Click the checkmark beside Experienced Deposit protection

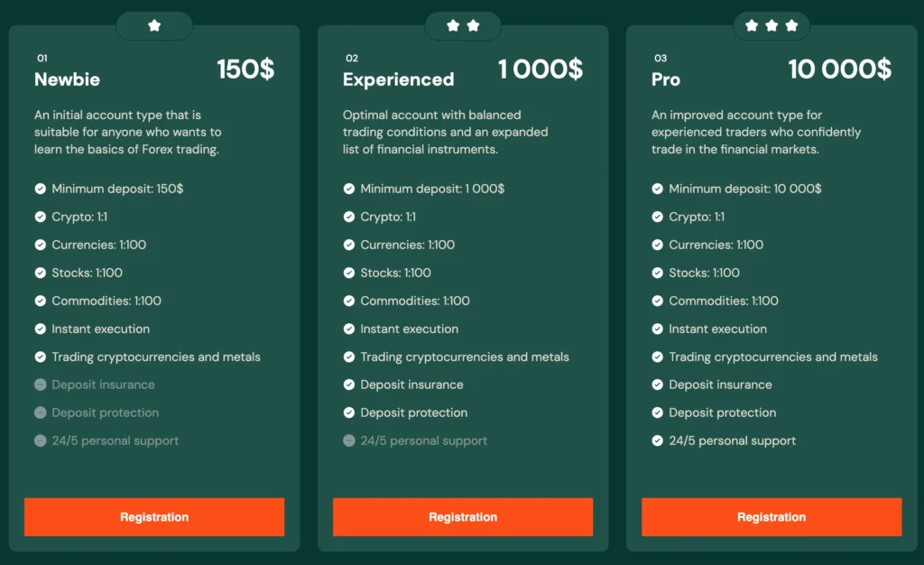click(349, 413)
